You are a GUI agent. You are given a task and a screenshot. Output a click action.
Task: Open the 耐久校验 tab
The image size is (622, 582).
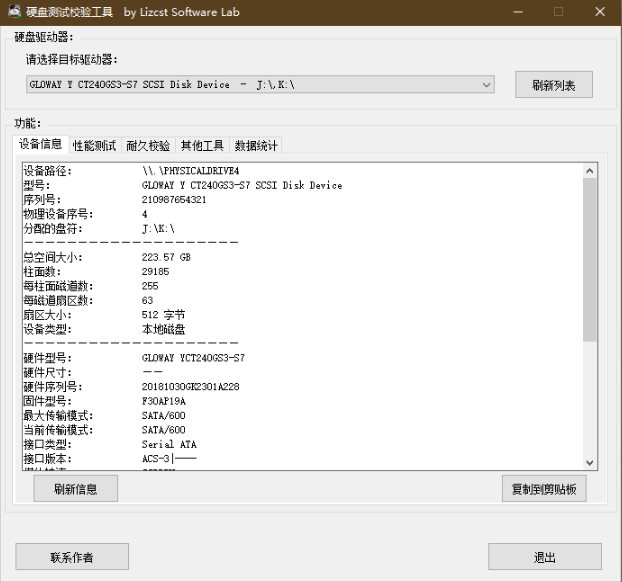[x=148, y=146]
